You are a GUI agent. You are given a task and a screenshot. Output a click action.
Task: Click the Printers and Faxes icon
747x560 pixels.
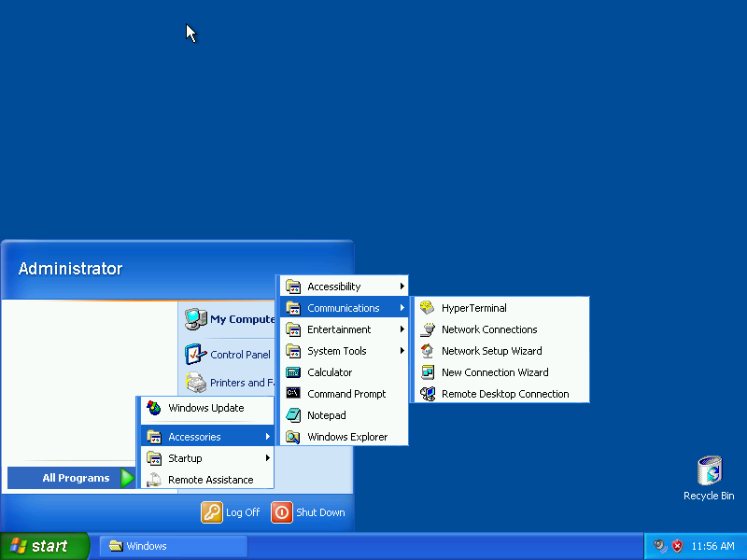[195, 383]
